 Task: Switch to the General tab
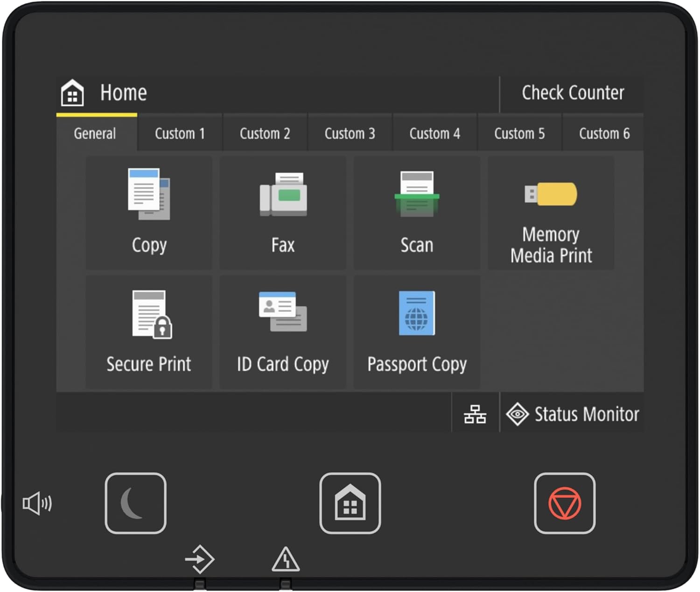click(x=95, y=134)
